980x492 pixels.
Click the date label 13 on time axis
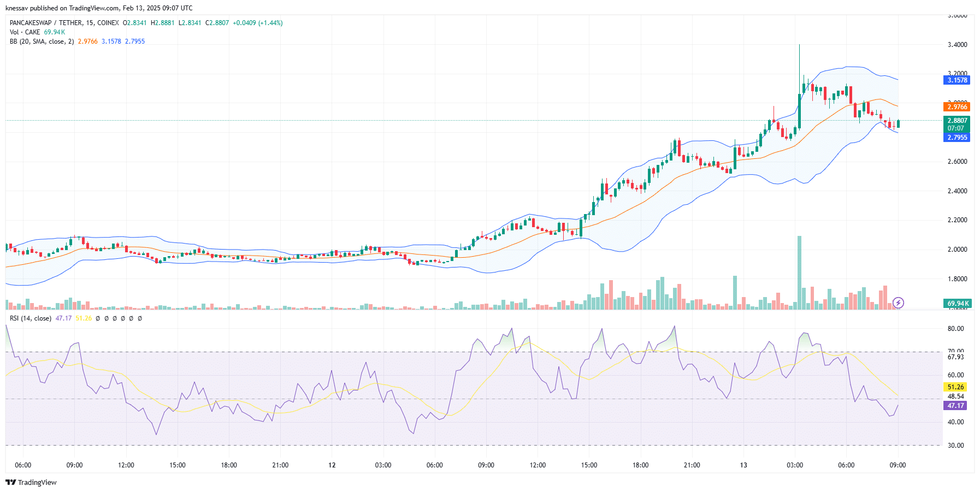(743, 465)
